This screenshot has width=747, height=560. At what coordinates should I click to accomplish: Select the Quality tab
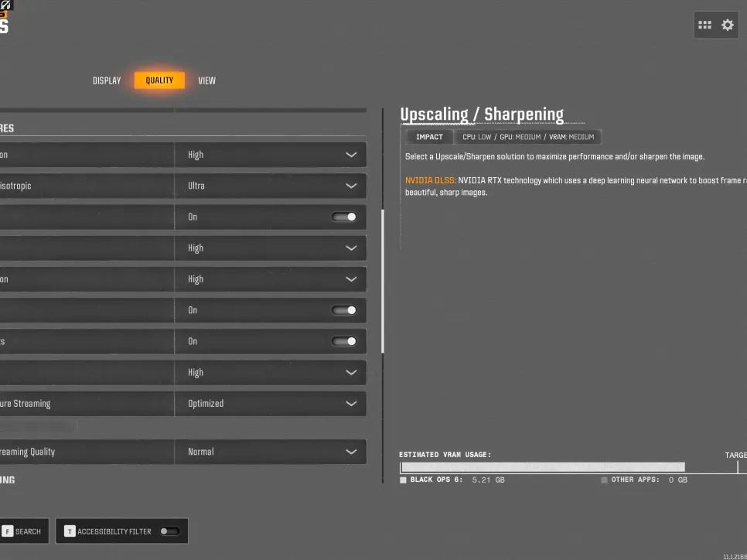(x=159, y=80)
